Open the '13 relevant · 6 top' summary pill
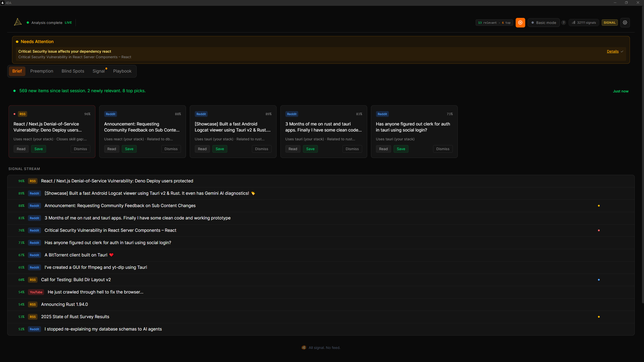 coord(494,22)
